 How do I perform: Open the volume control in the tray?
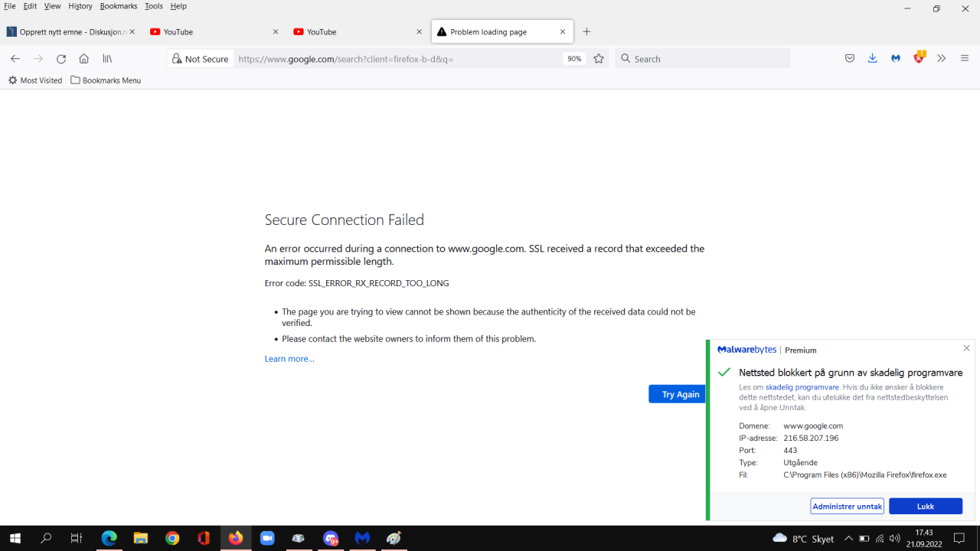tap(895, 539)
